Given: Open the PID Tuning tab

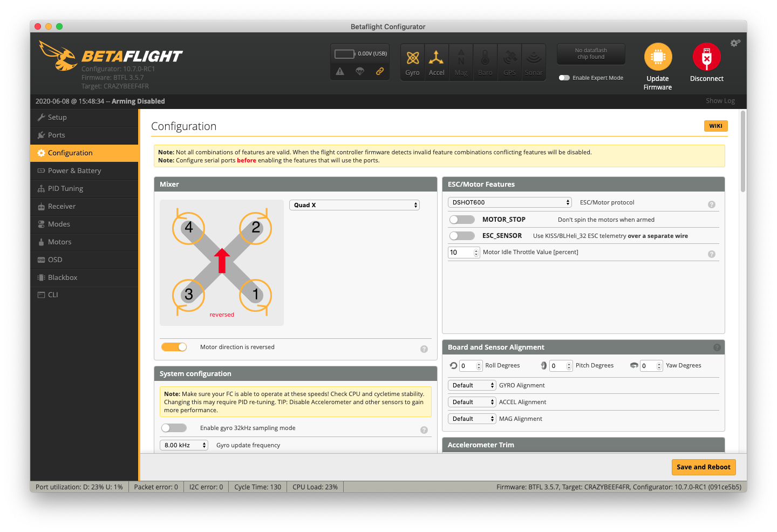Looking at the screenshot, I should tap(84, 188).
